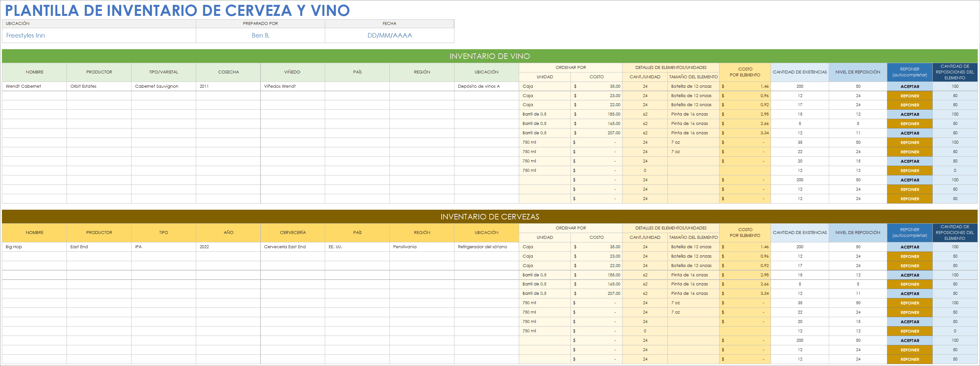
Task: Select the 'Pensilvania' region cell
Action: pos(422,247)
